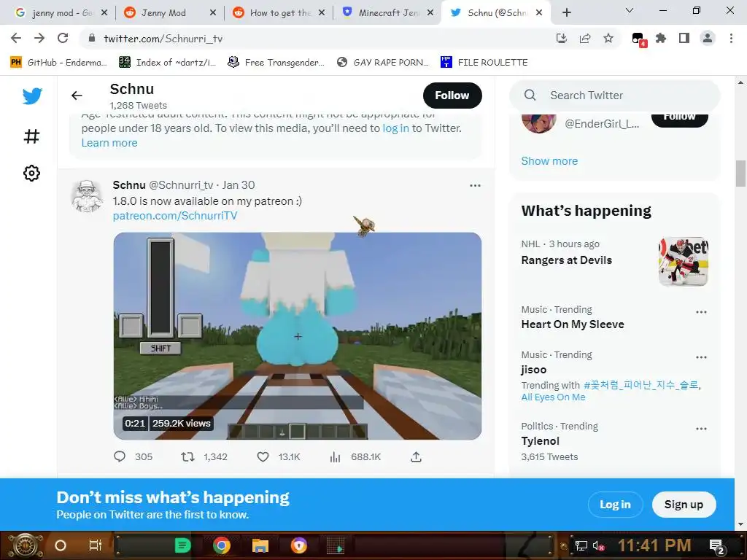Click the Sign up button
The width and height of the screenshot is (747, 560).
tap(684, 505)
